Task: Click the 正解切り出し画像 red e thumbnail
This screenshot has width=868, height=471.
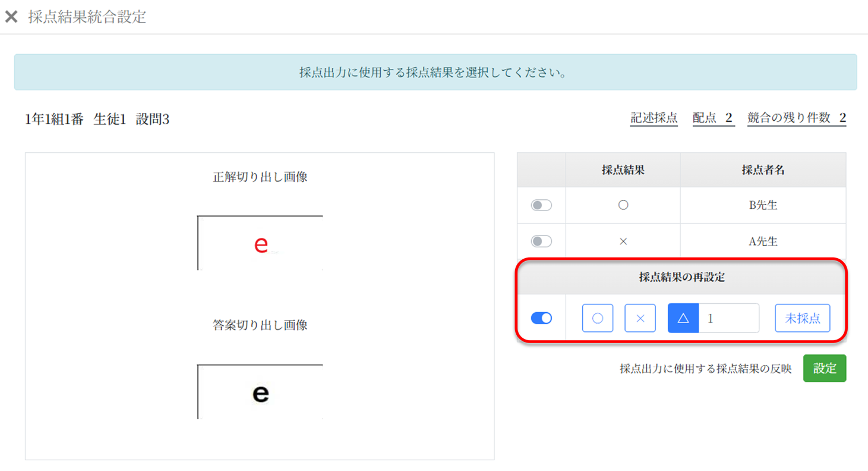Action: [x=260, y=243]
